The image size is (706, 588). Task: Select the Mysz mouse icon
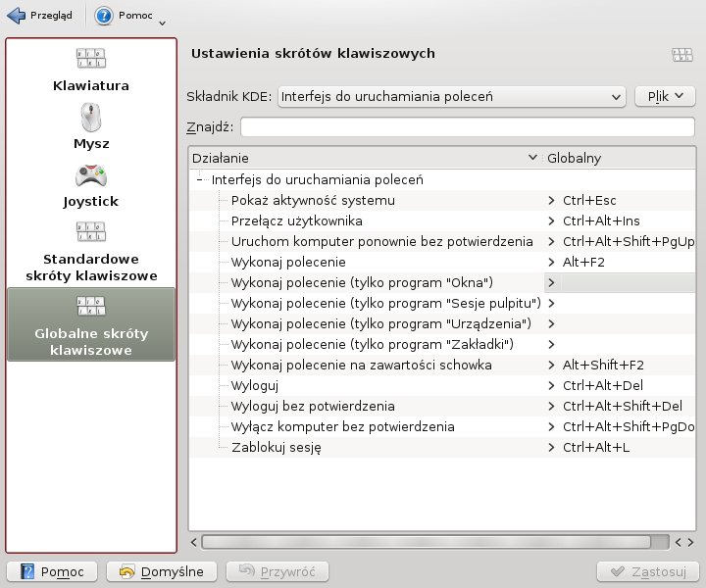90,118
